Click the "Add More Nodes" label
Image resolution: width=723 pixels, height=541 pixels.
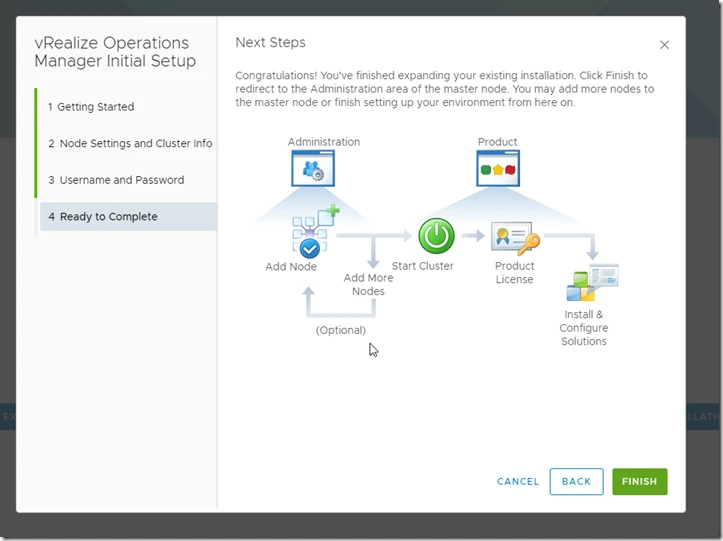tap(368, 285)
